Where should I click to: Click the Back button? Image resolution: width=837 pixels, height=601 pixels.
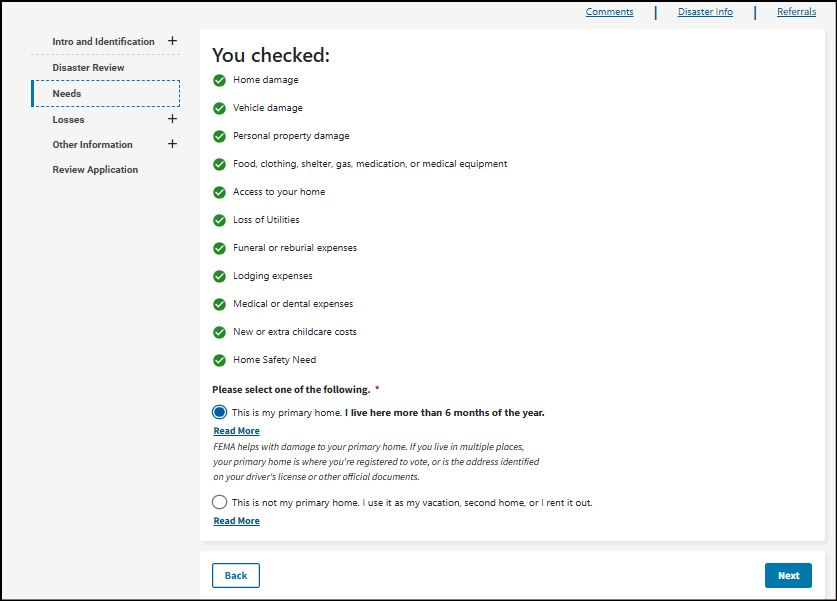(236, 575)
